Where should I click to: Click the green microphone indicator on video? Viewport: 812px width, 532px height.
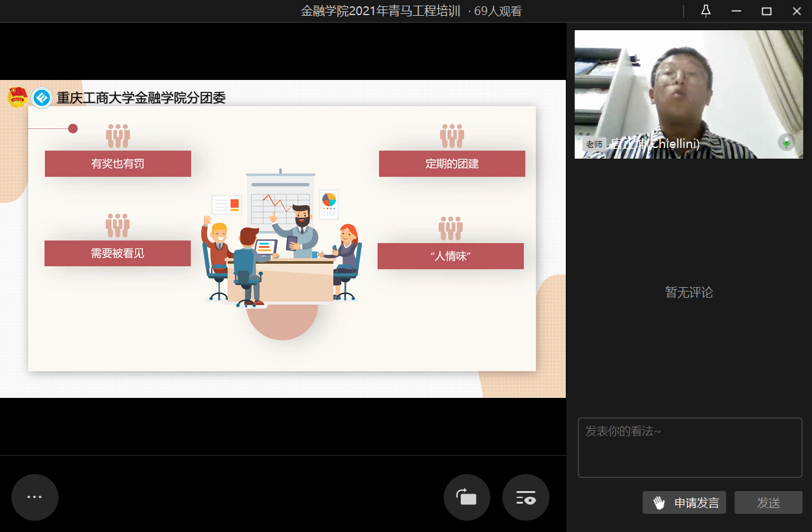(x=786, y=142)
